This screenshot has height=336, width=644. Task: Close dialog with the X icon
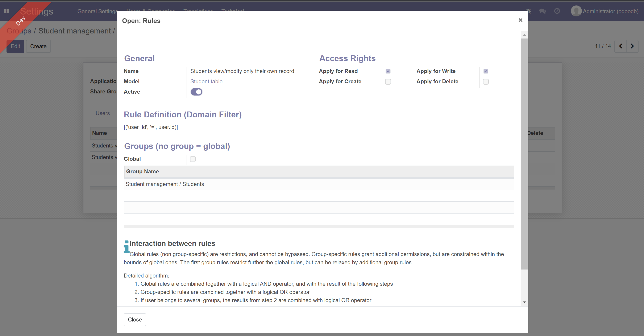pos(520,20)
